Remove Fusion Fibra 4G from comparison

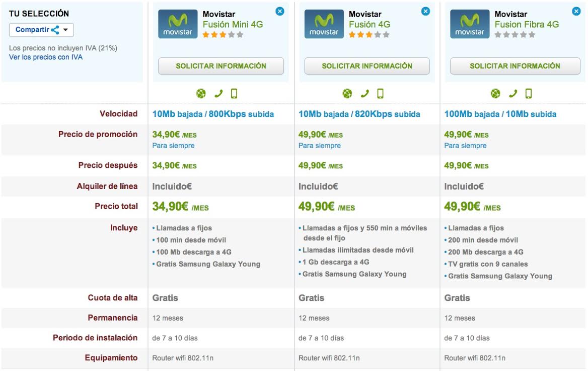tap(576, 11)
